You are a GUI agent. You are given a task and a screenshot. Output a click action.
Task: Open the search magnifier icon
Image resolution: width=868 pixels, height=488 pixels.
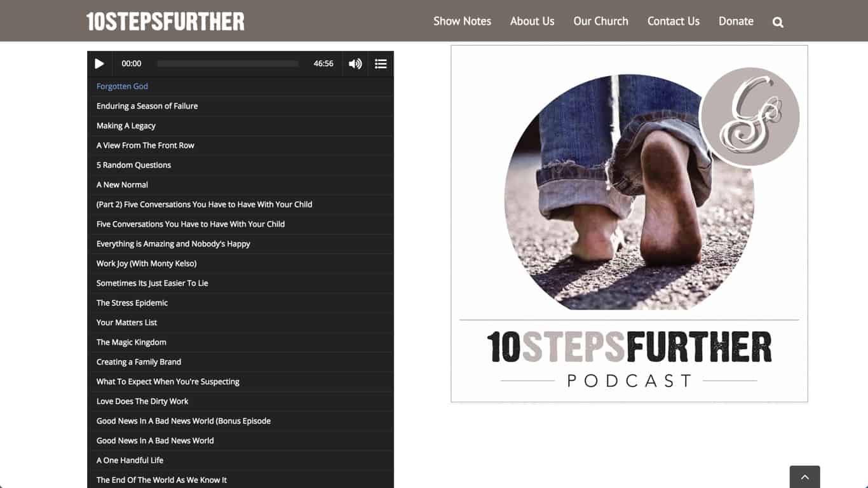click(778, 22)
